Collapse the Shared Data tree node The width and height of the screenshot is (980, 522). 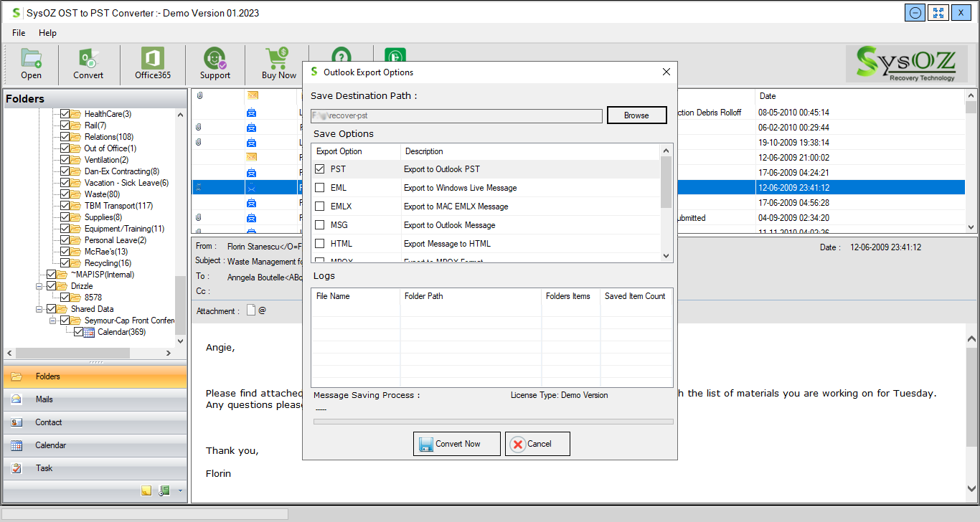click(x=40, y=309)
